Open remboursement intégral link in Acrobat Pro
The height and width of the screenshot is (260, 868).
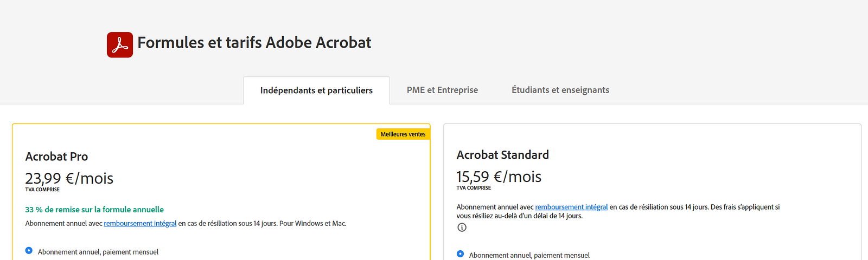pyautogui.click(x=140, y=223)
